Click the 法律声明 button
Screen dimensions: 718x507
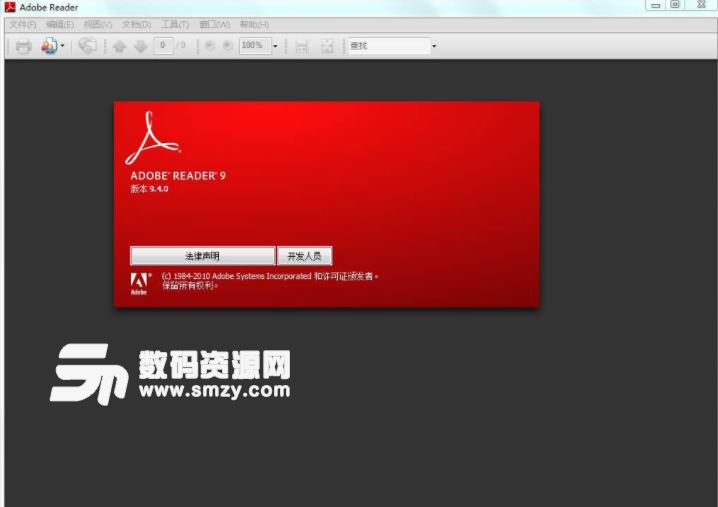coord(202,256)
